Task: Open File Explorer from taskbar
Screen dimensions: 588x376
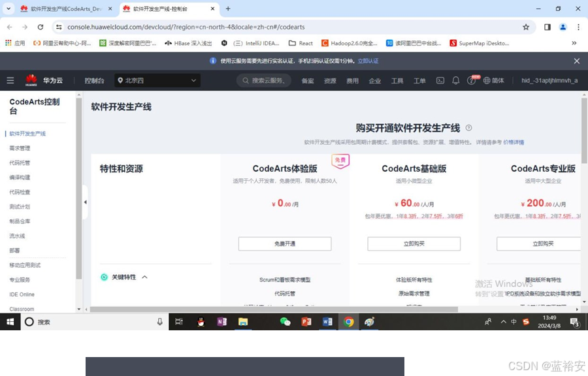Action: (x=243, y=322)
